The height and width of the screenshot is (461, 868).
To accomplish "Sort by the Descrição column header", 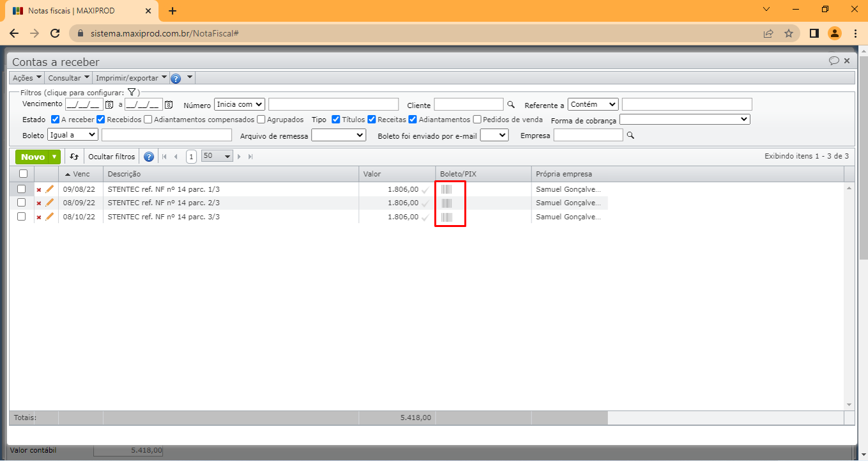I will [231, 174].
